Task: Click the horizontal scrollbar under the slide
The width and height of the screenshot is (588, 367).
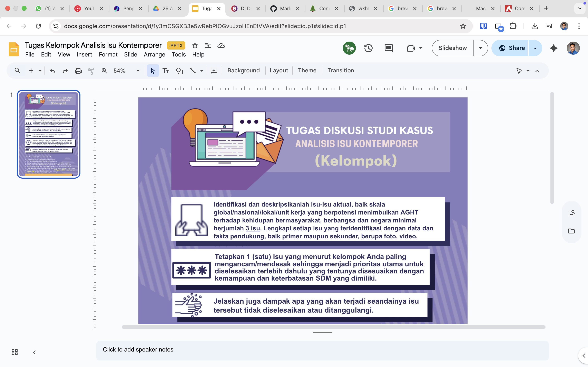Action: point(333,327)
